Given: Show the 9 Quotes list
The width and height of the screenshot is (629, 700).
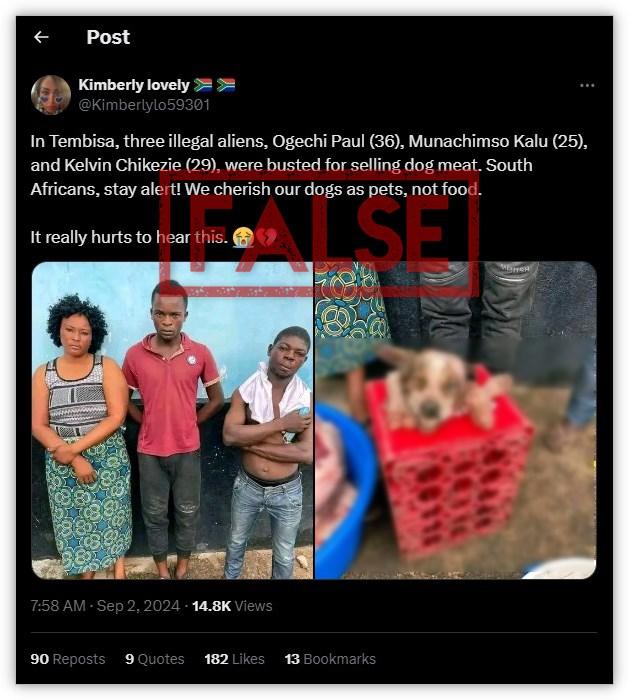Looking at the screenshot, I should tap(155, 659).
